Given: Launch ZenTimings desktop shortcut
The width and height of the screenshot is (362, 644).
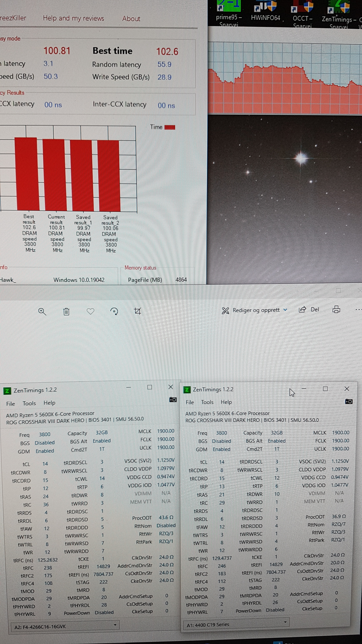Looking at the screenshot, I should coord(339,15).
